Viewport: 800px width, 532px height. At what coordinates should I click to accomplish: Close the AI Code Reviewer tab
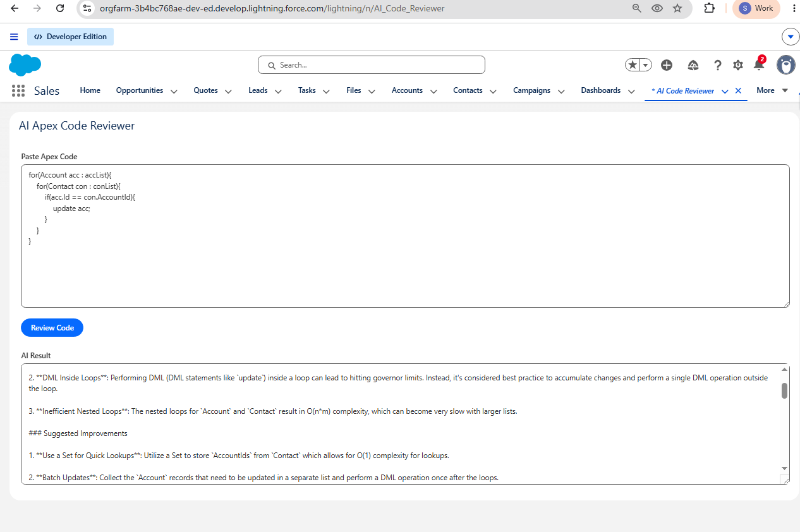coord(738,91)
